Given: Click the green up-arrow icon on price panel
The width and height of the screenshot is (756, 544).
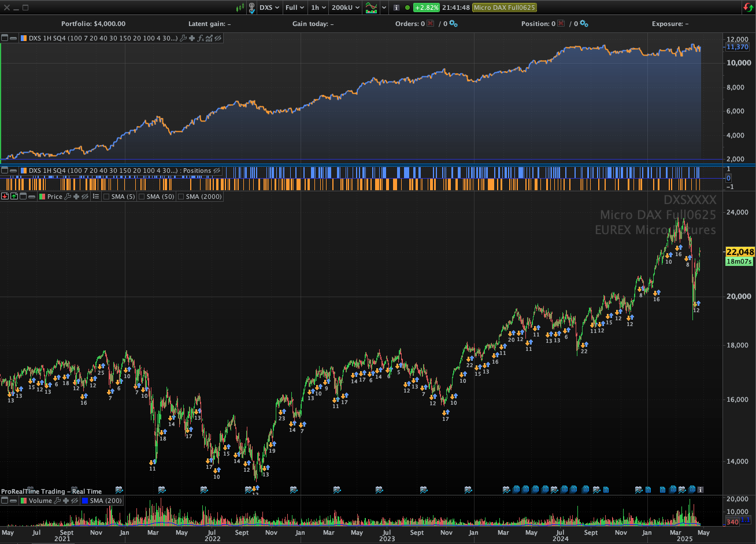Looking at the screenshot, I should pos(14,197).
